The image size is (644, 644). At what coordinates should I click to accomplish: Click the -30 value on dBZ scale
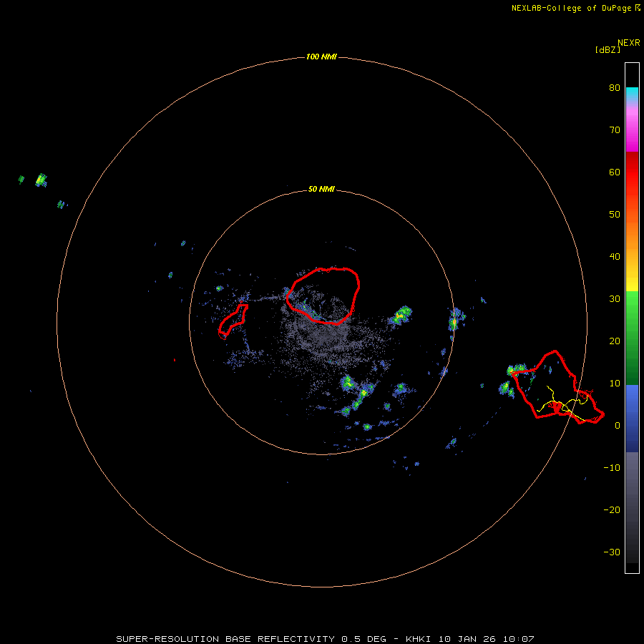click(612, 552)
